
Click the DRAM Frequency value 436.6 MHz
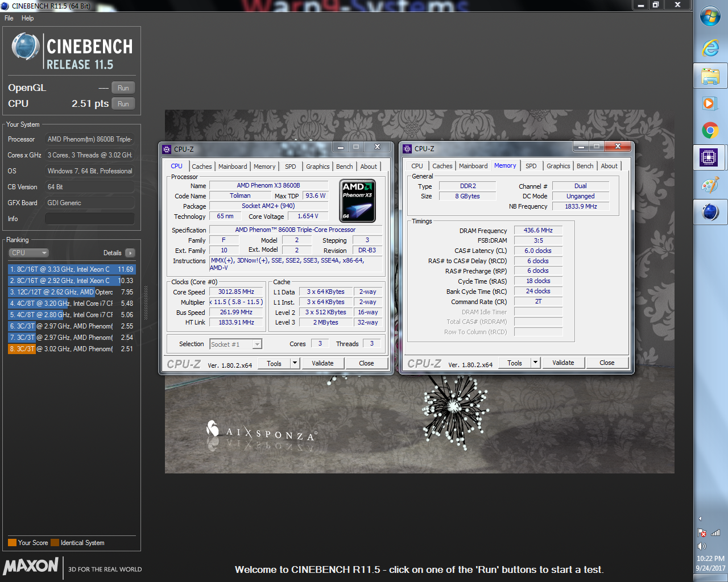[x=538, y=230]
